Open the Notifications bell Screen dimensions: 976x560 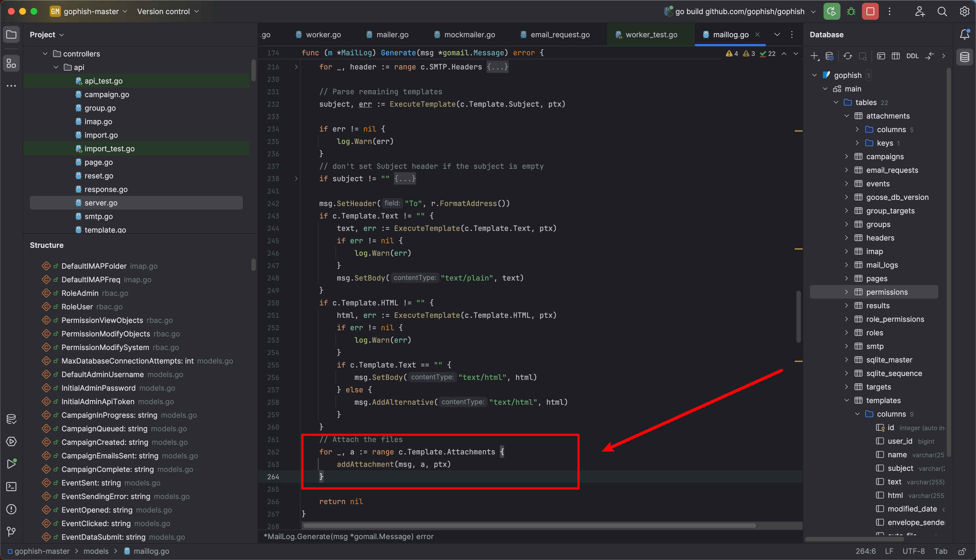pos(964,35)
